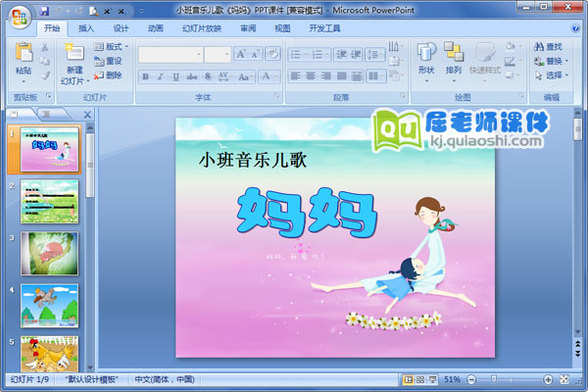The image size is (588, 392).
Task: Open the 插入 Insert tab
Action: (86, 28)
